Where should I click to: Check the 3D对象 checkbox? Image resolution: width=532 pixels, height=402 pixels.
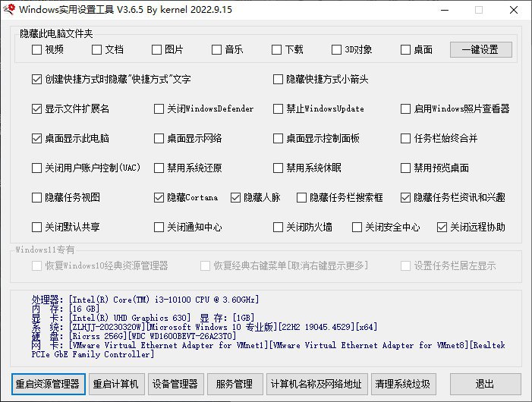(x=337, y=50)
